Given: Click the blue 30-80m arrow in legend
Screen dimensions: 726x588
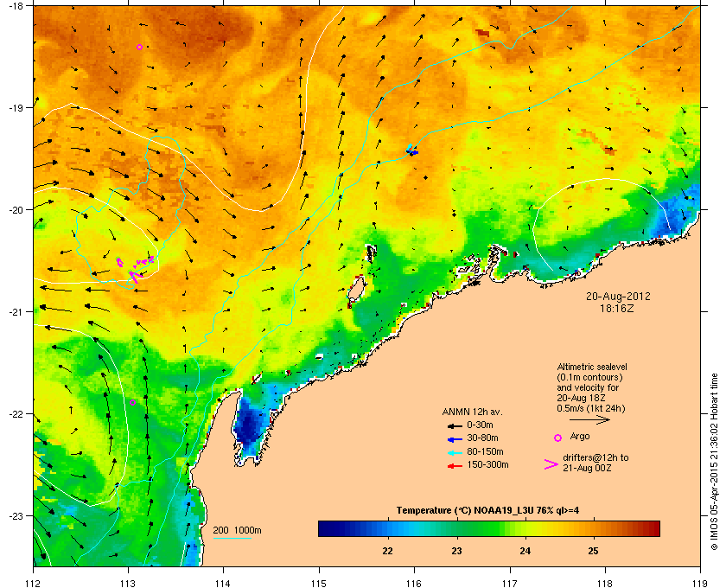Looking at the screenshot, I should point(455,438).
